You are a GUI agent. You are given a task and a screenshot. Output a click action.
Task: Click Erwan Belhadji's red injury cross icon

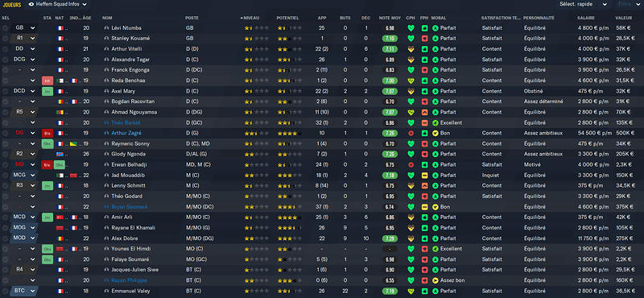tap(411, 165)
